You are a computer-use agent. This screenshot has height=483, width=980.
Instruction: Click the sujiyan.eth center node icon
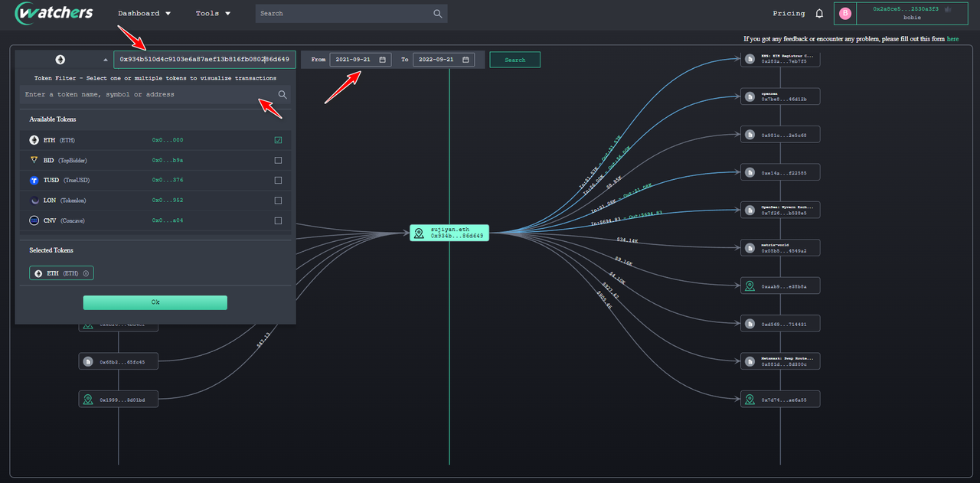pos(419,233)
